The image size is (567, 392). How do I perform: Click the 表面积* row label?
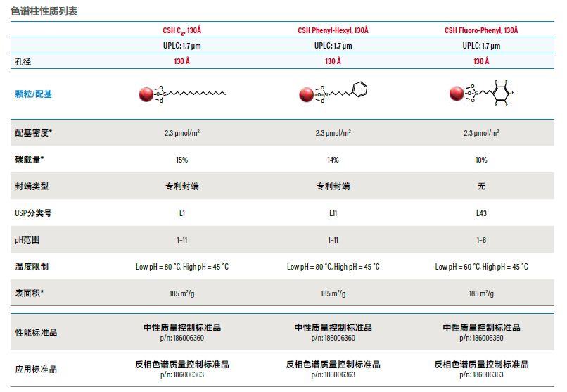coord(30,293)
